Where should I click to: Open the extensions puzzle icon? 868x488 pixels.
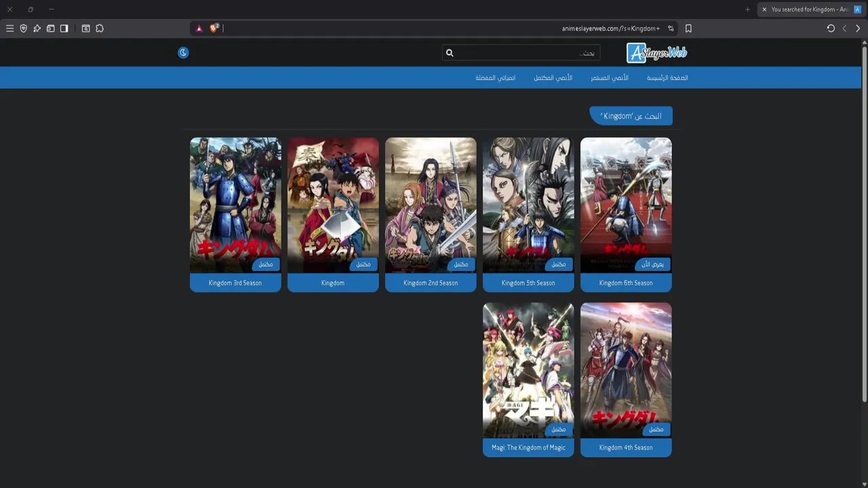click(100, 28)
